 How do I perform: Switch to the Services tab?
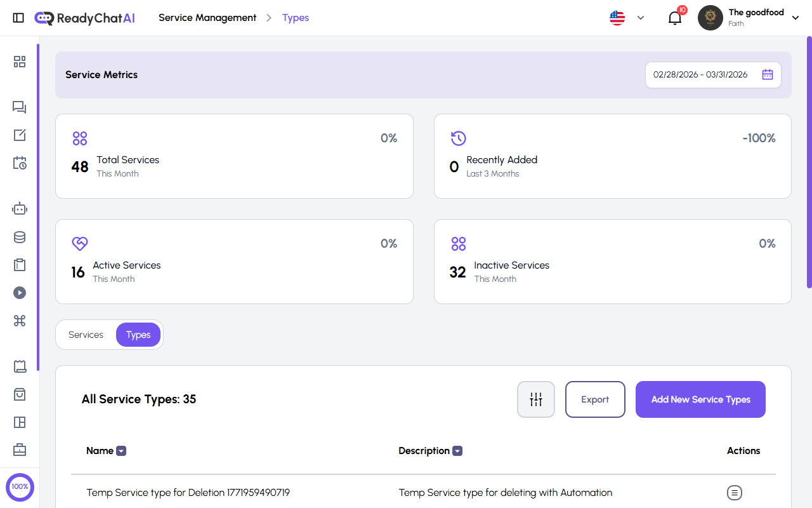click(86, 335)
